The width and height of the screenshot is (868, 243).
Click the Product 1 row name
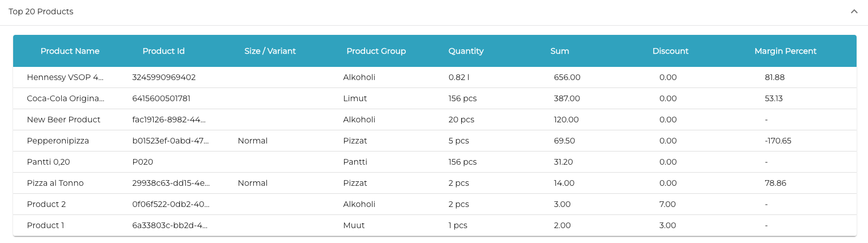tap(45, 225)
